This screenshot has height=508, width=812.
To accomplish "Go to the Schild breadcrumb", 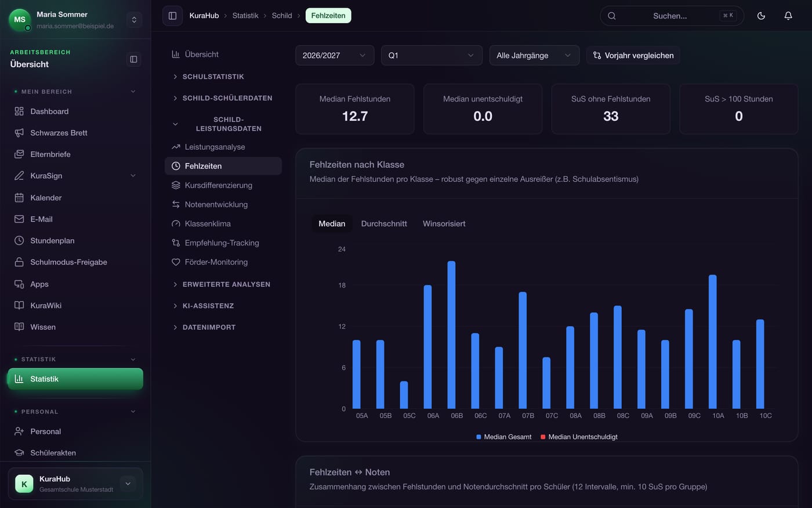I will [x=282, y=16].
